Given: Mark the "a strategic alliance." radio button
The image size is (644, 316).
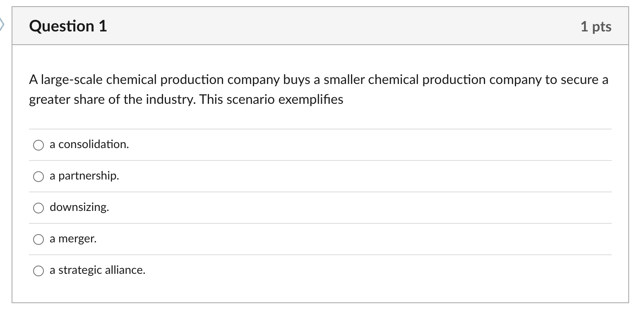Looking at the screenshot, I should pos(38,271).
